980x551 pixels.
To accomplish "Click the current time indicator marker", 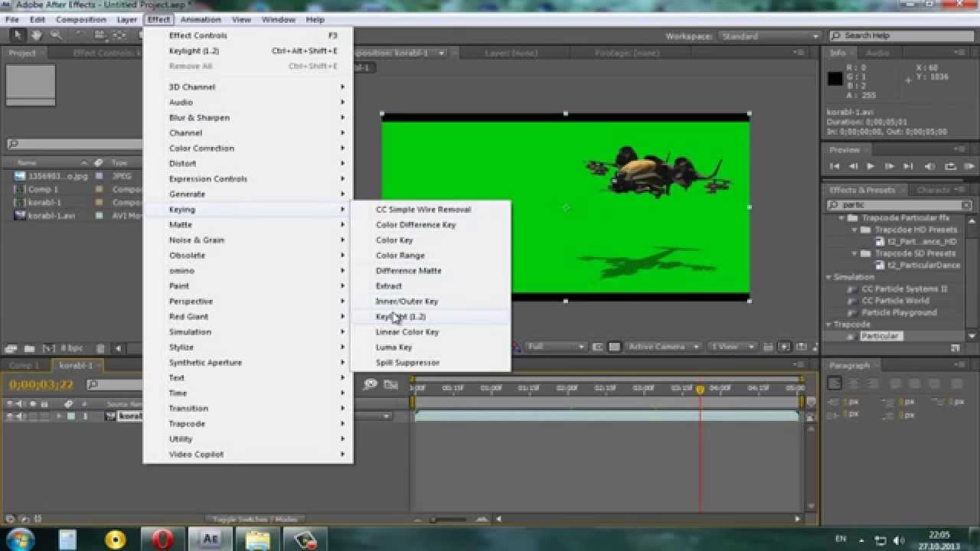I will tap(700, 390).
